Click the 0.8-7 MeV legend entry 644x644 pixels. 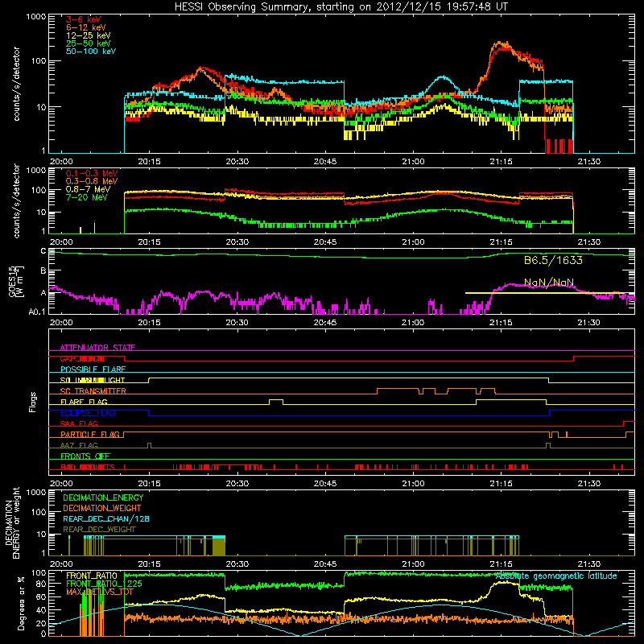pos(88,189)
